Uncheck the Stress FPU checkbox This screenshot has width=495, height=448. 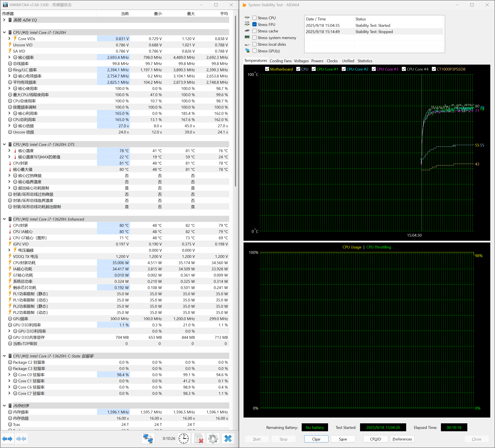pos(255,24)
